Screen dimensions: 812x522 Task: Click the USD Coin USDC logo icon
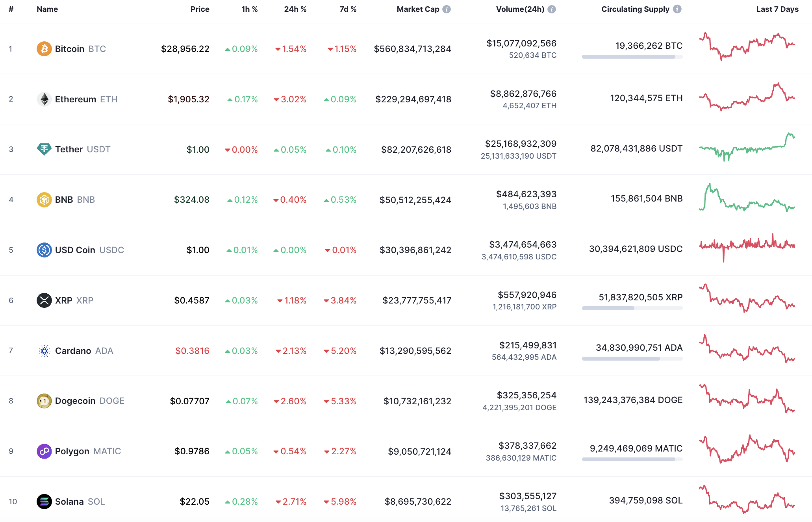44,250
